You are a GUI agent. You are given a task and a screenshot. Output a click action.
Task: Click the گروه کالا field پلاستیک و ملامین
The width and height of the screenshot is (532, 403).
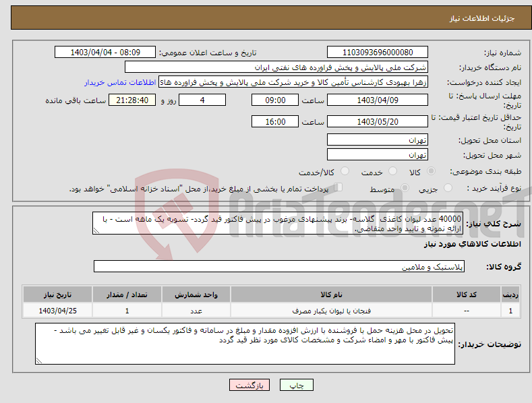[279, 266]
